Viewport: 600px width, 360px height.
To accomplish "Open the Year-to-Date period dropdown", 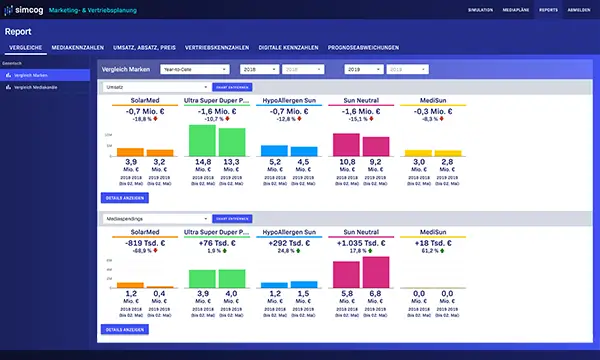I will tap(195, 69).
